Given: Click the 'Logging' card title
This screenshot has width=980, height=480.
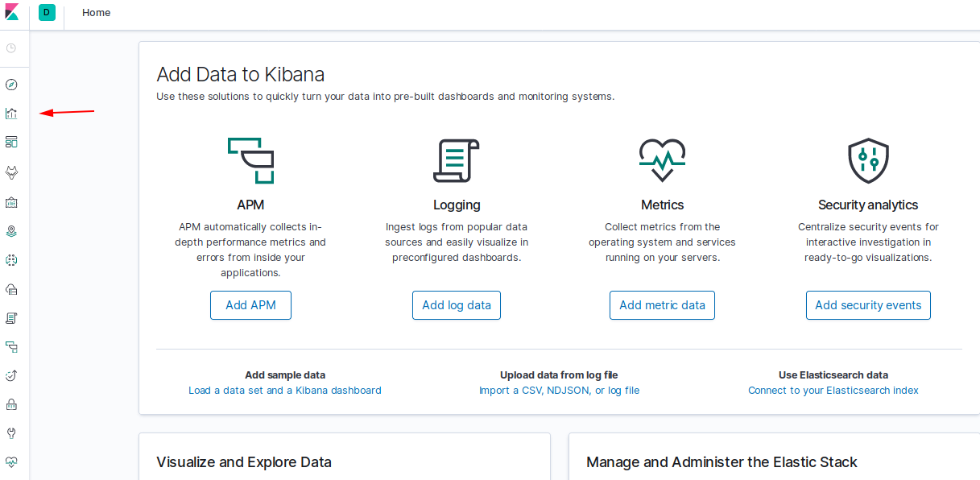Looking at the screenshot, I should point(457,205).
